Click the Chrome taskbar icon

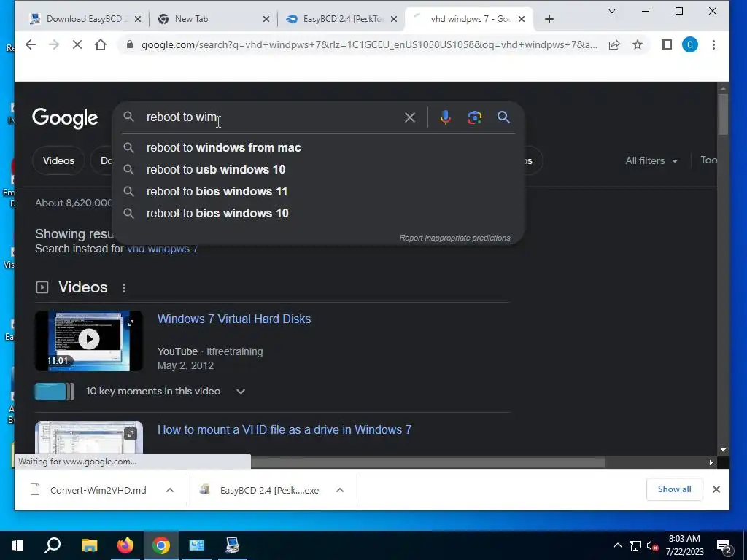coord(161,545)
